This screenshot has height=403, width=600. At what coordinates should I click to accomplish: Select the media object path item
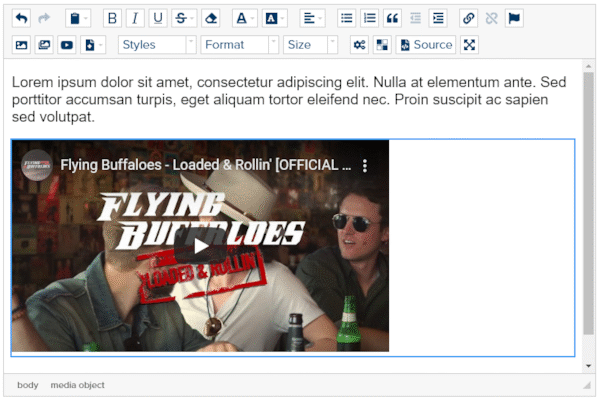(77, 385)
